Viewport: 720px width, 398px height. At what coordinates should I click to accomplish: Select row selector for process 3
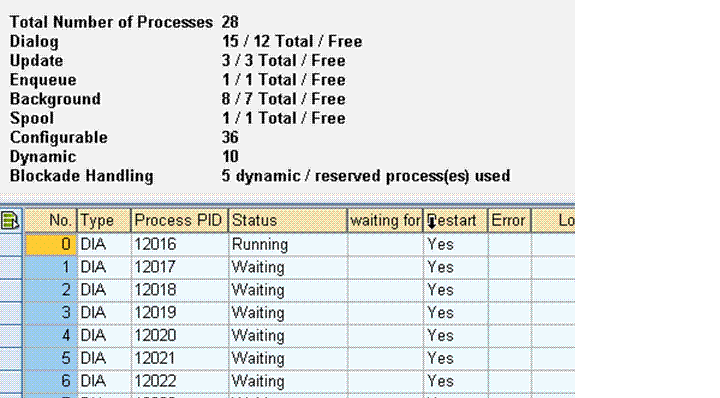(11, 313)
